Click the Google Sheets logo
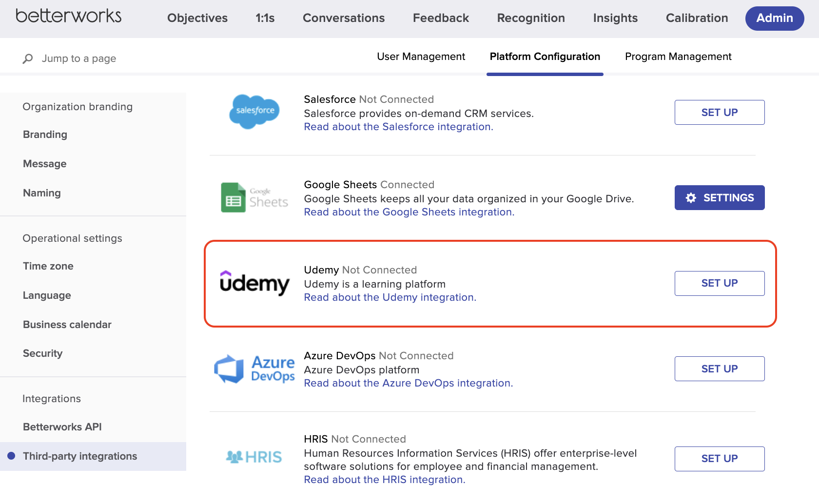Image resolution: width=819 pixels, height=504 pixels. (254, 197)
